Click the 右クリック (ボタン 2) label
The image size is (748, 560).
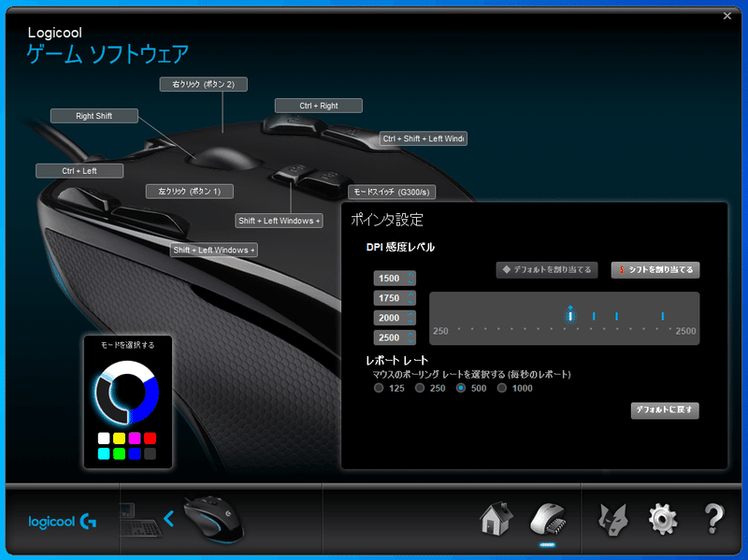203,84
